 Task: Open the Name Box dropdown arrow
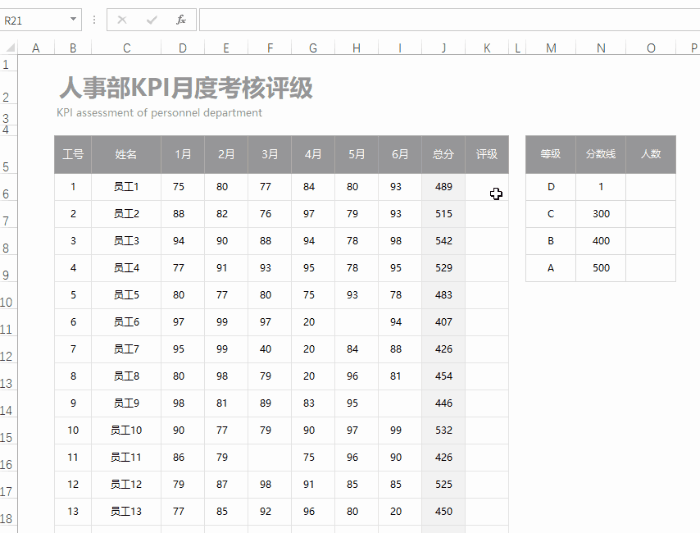(x=73, y=19)
